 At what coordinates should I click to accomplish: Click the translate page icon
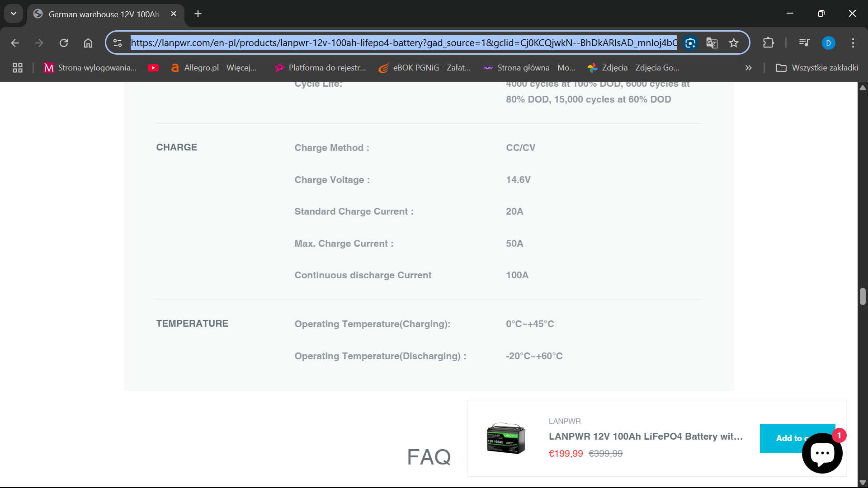[712, 43]
